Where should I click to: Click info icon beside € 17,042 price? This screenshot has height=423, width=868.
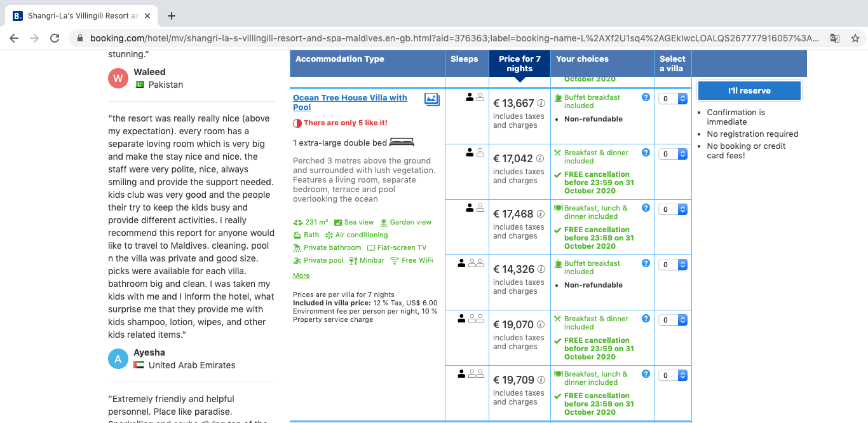pyautogui.click(x=541, y=158)
